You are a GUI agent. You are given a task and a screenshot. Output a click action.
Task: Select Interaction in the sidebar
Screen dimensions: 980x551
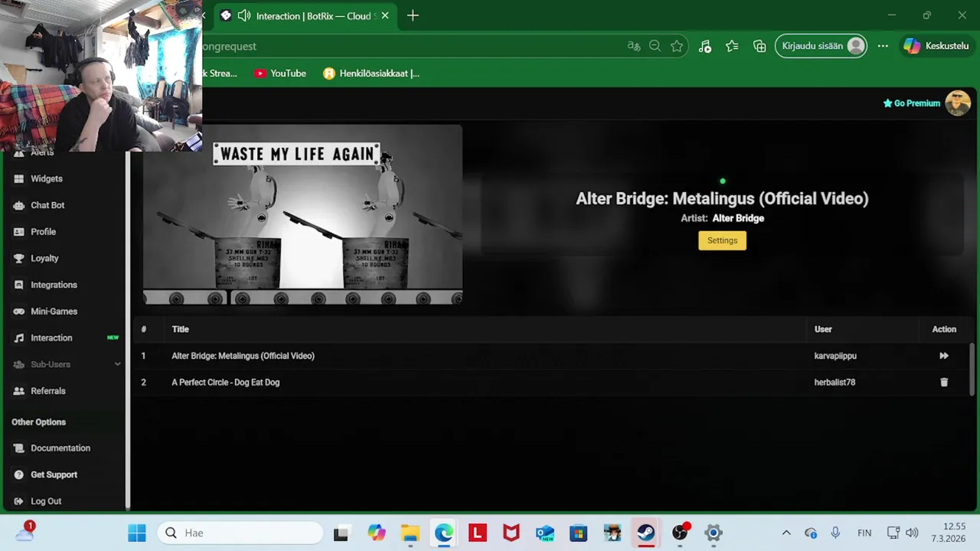click(x=51, y=337)
